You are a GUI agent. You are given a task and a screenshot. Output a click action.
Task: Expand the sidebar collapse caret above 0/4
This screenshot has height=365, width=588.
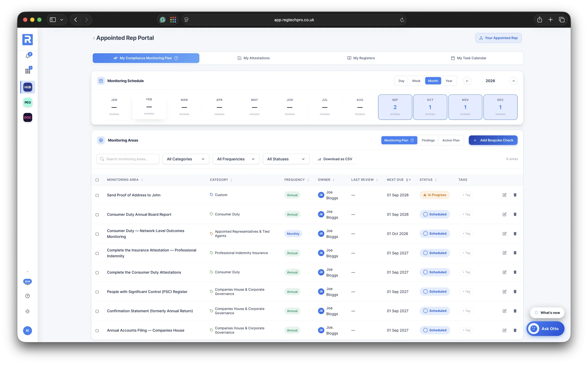coord(28,271)
